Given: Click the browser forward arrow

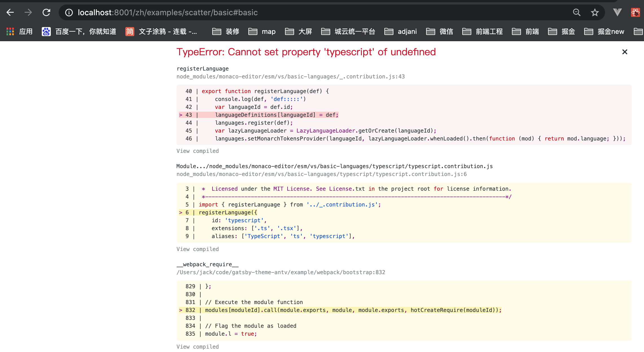Looking at the screenshot, I should coord(28,12).
